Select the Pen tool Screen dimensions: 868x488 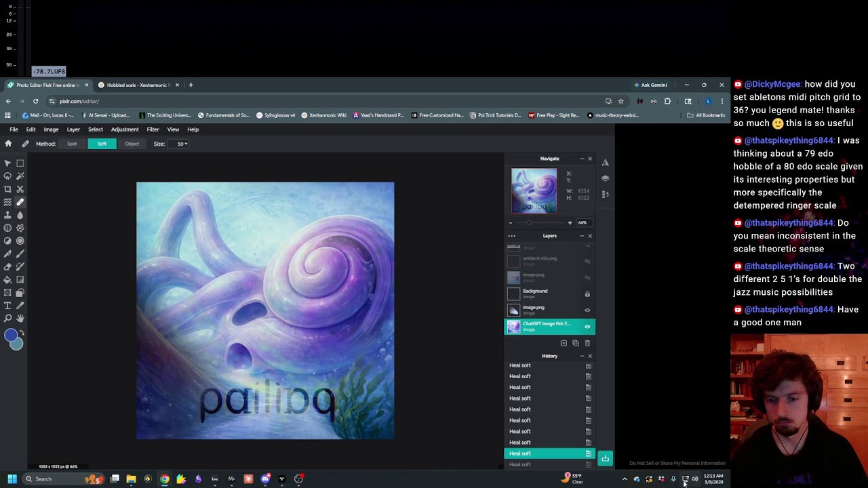click(x=7, y=253)
